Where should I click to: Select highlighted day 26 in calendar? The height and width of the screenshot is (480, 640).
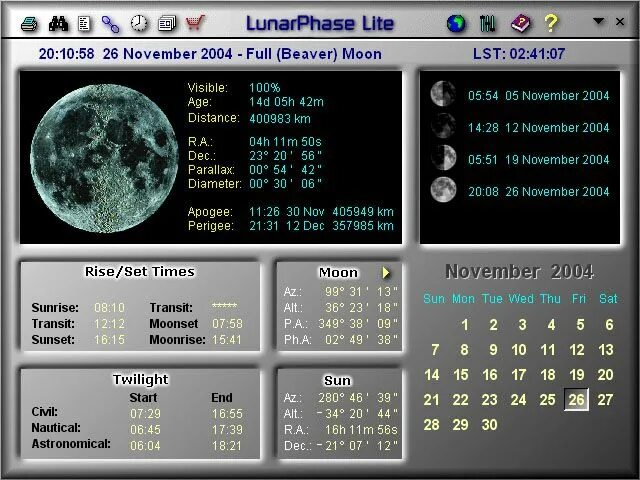tap(576, 400)
